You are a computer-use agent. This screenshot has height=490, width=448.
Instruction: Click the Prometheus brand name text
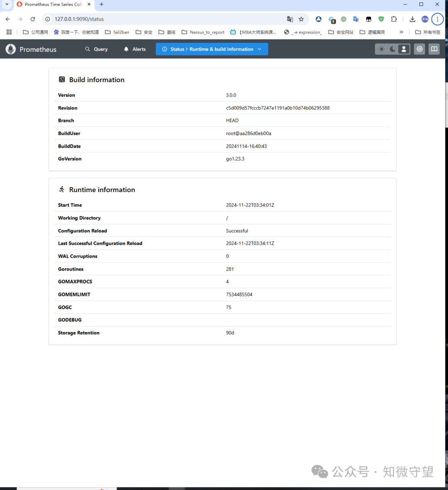pos(38,49)
